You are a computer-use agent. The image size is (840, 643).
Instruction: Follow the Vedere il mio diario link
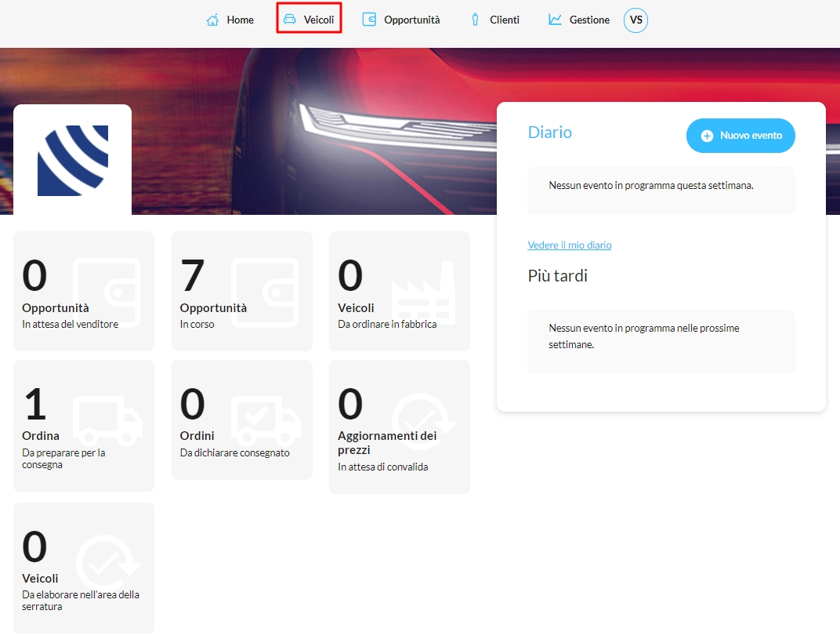coord(570,245)
